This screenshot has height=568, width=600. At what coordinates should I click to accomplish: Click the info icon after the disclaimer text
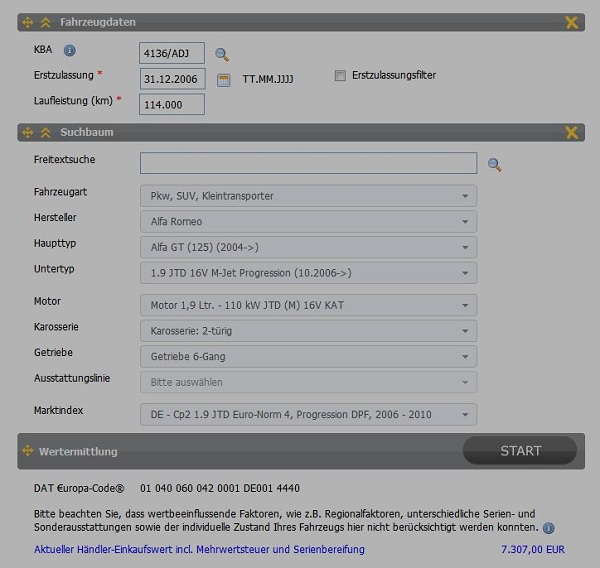pyautogui.click(x=548, y=527)
